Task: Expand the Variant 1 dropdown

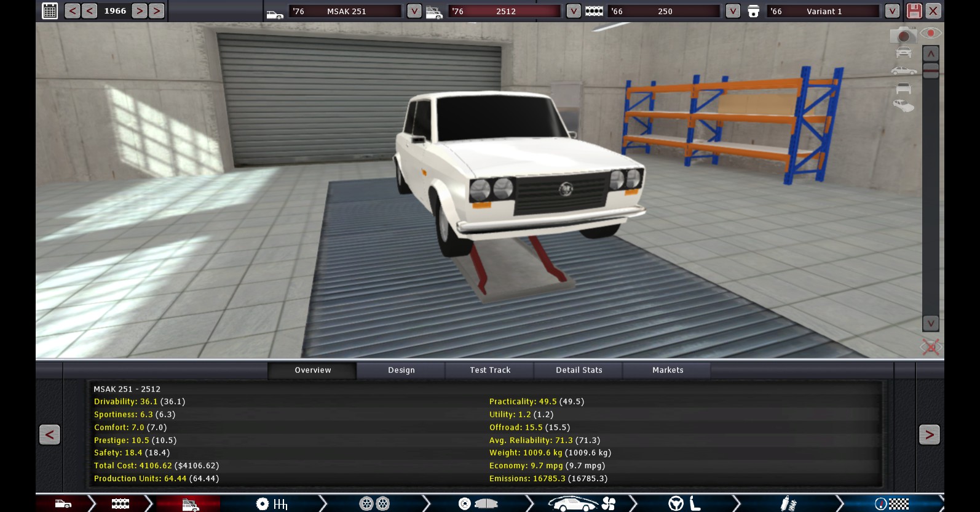Action: [892, 11]
